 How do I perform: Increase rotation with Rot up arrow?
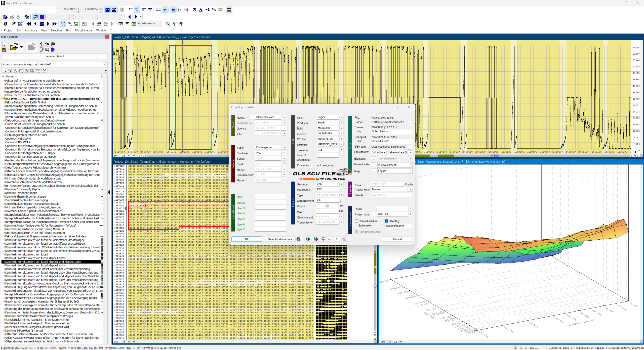click(x=78, y=8)
